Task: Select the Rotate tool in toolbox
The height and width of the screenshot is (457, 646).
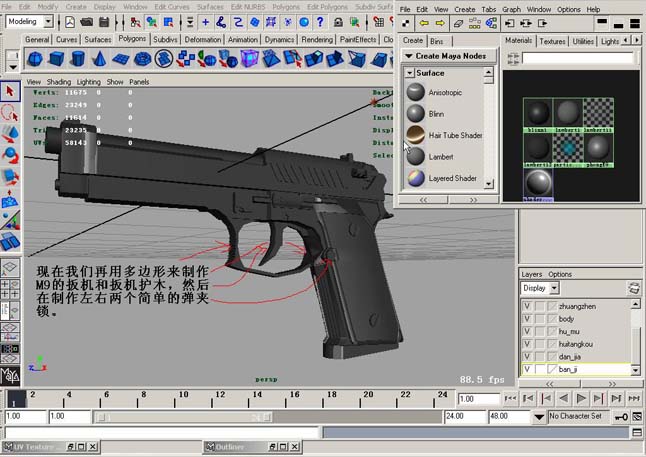Action: pos(10,156)
